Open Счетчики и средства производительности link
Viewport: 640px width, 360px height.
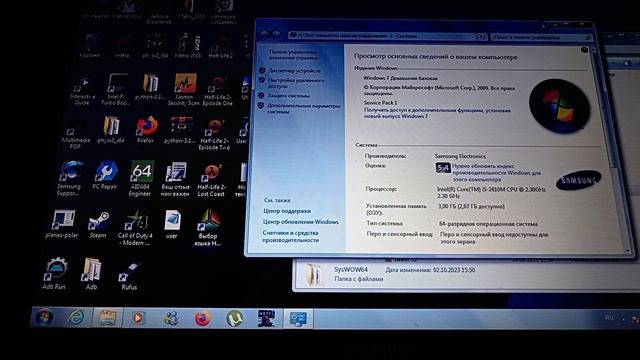290,236
